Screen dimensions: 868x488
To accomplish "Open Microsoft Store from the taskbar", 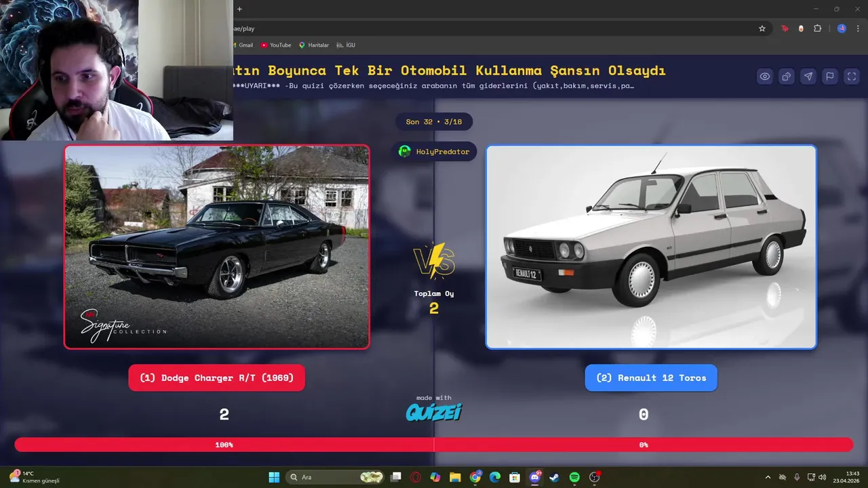I will pos(515,477).
